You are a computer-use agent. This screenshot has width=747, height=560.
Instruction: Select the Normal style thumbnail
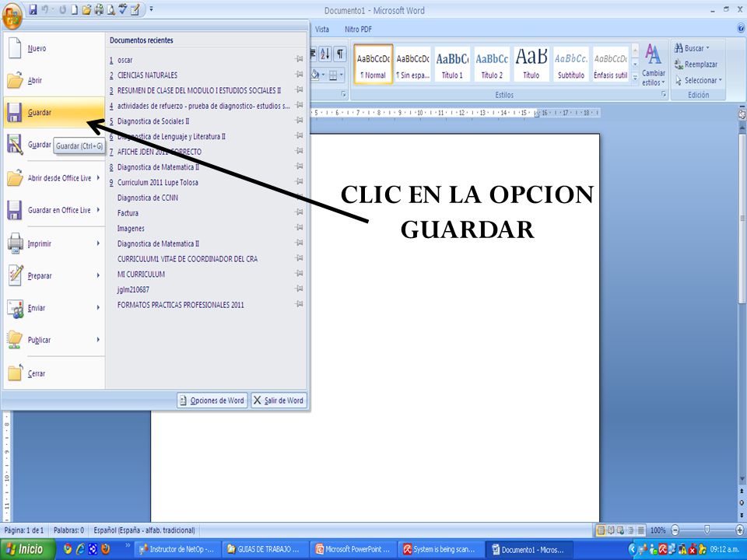(x=373, y=65)
